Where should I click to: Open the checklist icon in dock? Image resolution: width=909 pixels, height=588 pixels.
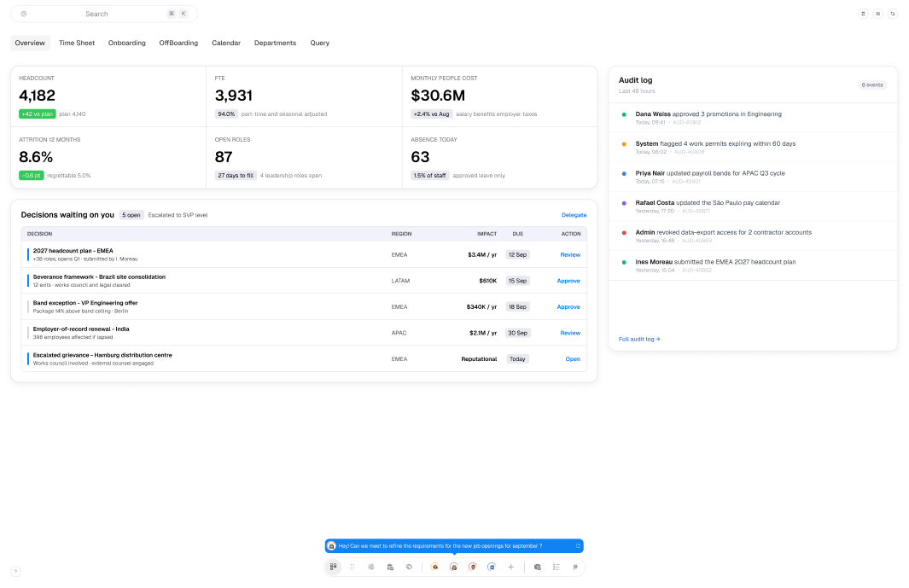(556, 567)
